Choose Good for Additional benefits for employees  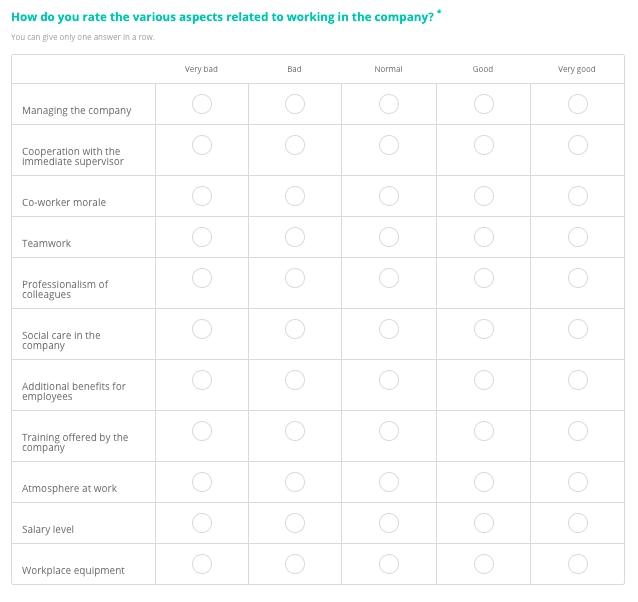point(484,380)
